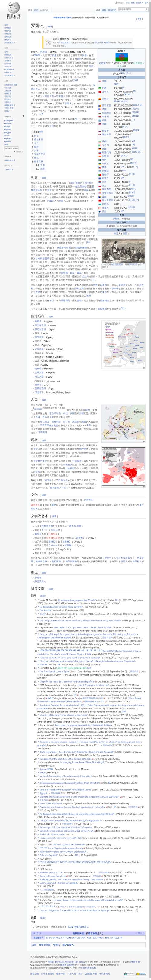Jump to 文学及艺术 in contents

pos(40,154)
